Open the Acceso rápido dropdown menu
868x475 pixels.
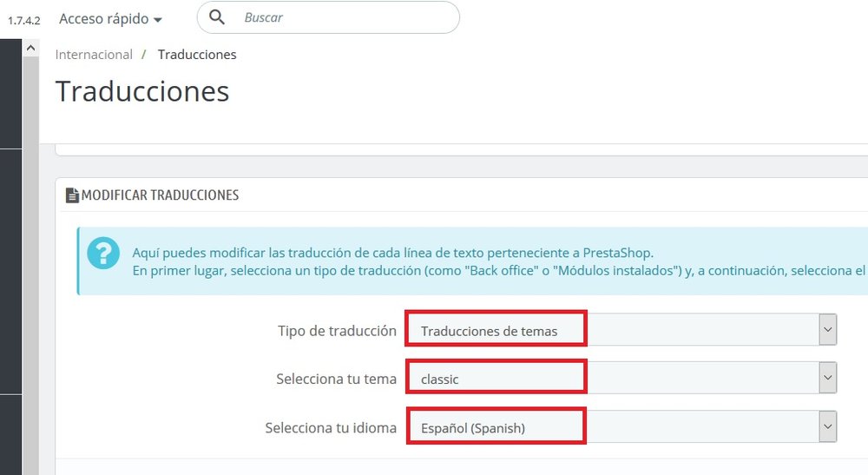[x=109, y=19]
